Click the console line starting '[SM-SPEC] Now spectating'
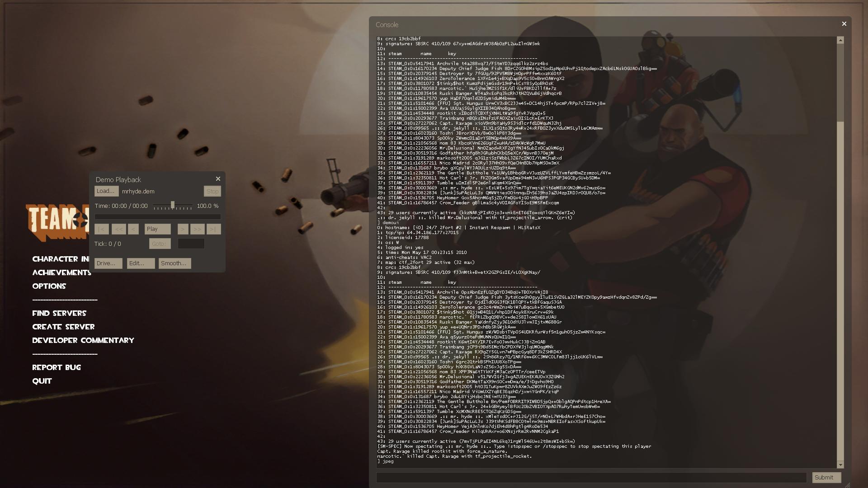This screenshot has width=868, height=488. click(514, 446)
